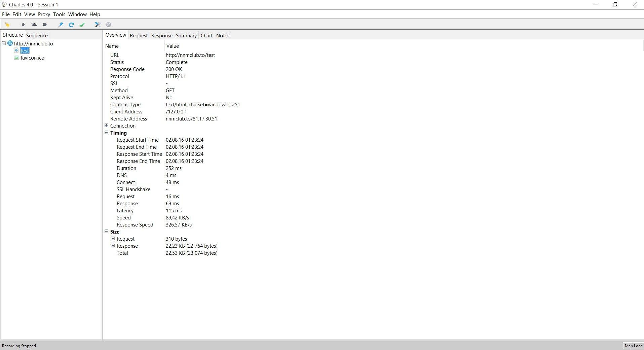Click the Recording Stopped status text

click(19, 346)
